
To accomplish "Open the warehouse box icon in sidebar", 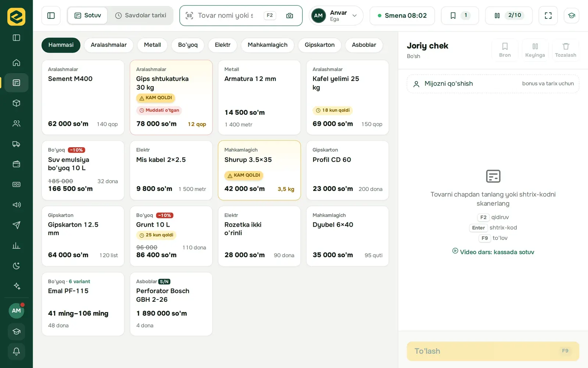I will click(16, 103).
